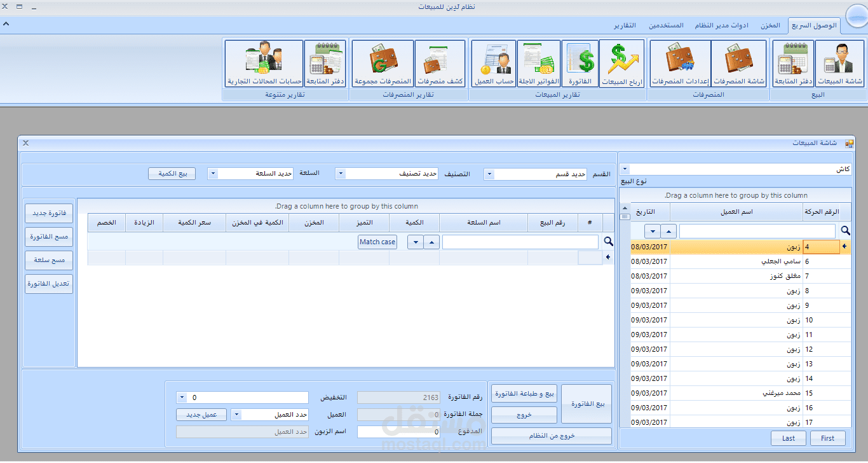Find next match in transactions search
This screenshot has width=868, height=463.
[653, 231]
